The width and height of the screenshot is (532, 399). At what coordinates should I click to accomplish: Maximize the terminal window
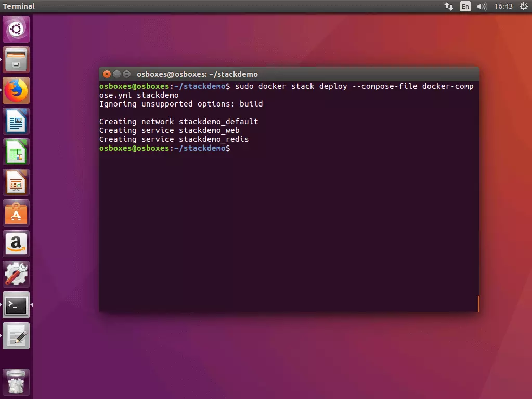126,74
